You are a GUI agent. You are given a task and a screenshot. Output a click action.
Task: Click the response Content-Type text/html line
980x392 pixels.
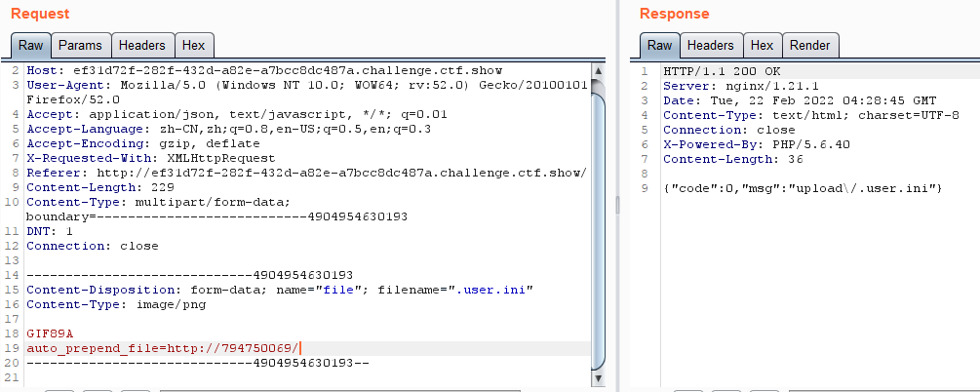point(811,115)
